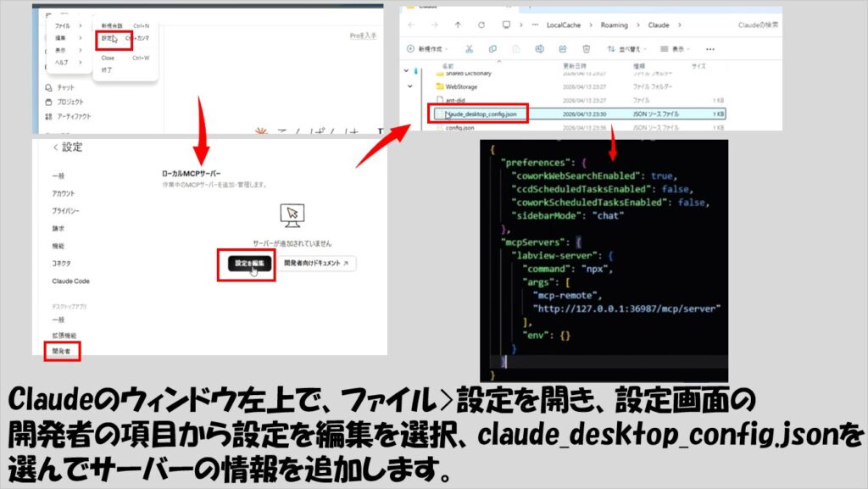Open アーティファクト in the Claude sidebar

[73, 116]
